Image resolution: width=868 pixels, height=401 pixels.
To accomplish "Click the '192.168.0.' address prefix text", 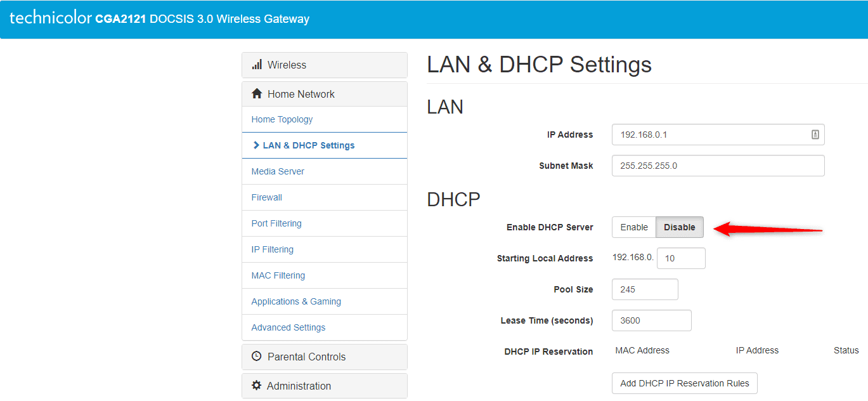I will coord(633,257).
